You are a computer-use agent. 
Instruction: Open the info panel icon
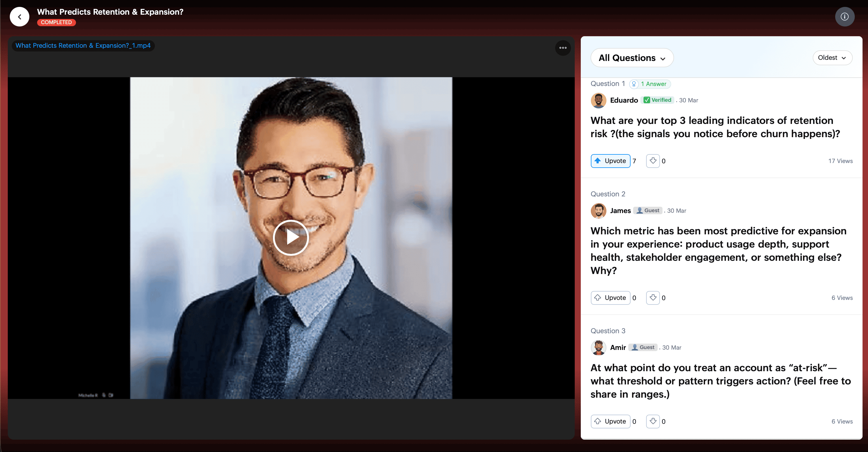[x=844, y=16]
